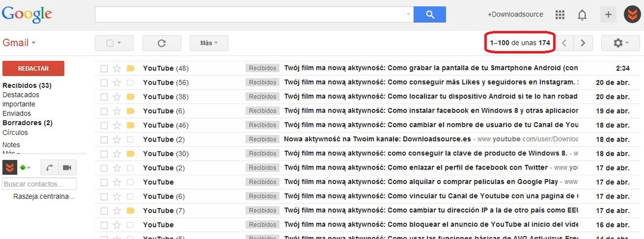Screen dimensions: 644x239
Task: Click the share plus icon
Action: click(x=608, y=15)
